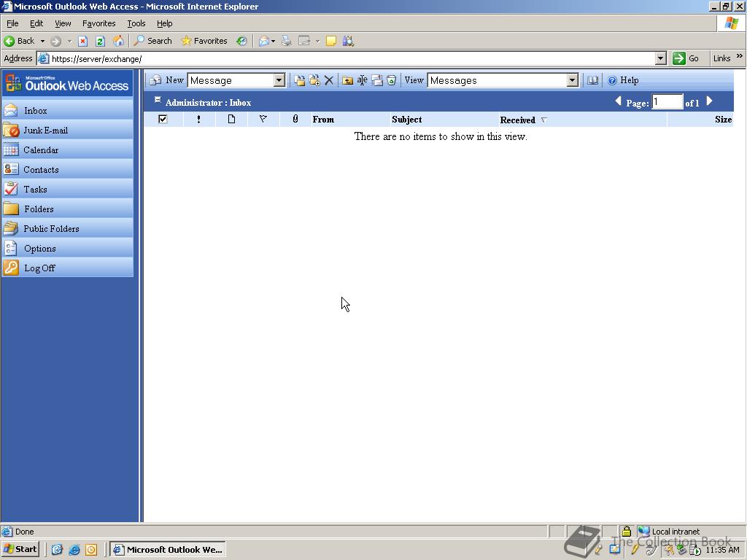Open the Tools menu
Screen dimensions: 747x560
136,23
